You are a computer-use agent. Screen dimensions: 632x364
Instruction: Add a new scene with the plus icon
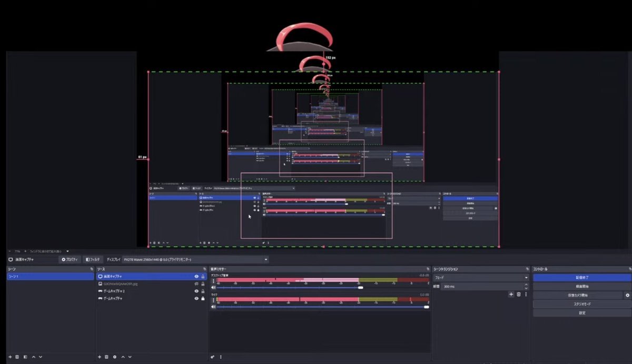coord(10,357)
